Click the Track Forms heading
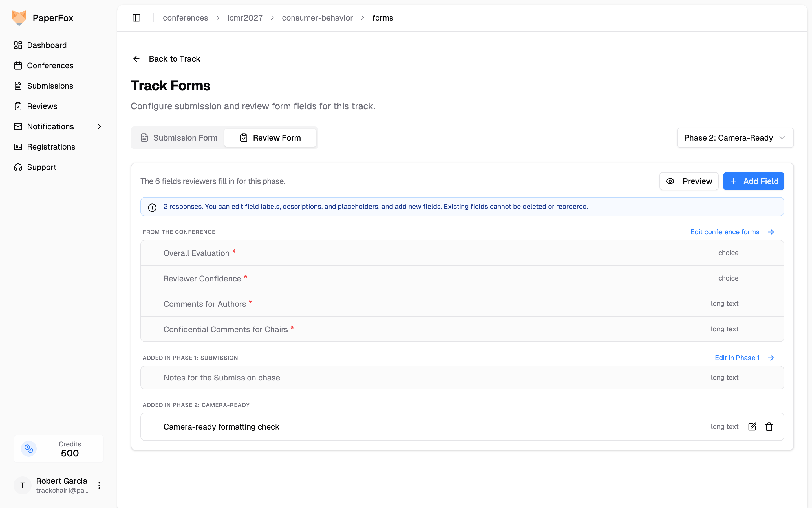 coord(171,86)
